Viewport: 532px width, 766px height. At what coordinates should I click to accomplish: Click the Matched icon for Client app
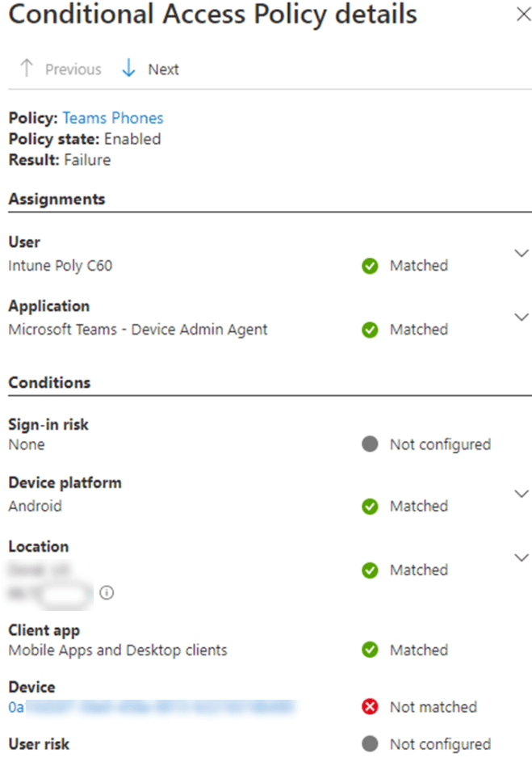(x=369, y=650)
